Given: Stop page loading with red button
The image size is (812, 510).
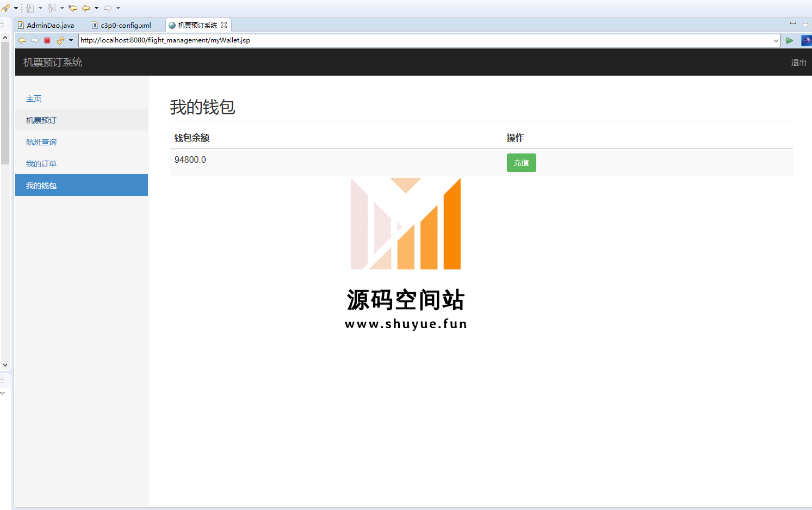Looking at the screenshot, I should tap(47, 40).
